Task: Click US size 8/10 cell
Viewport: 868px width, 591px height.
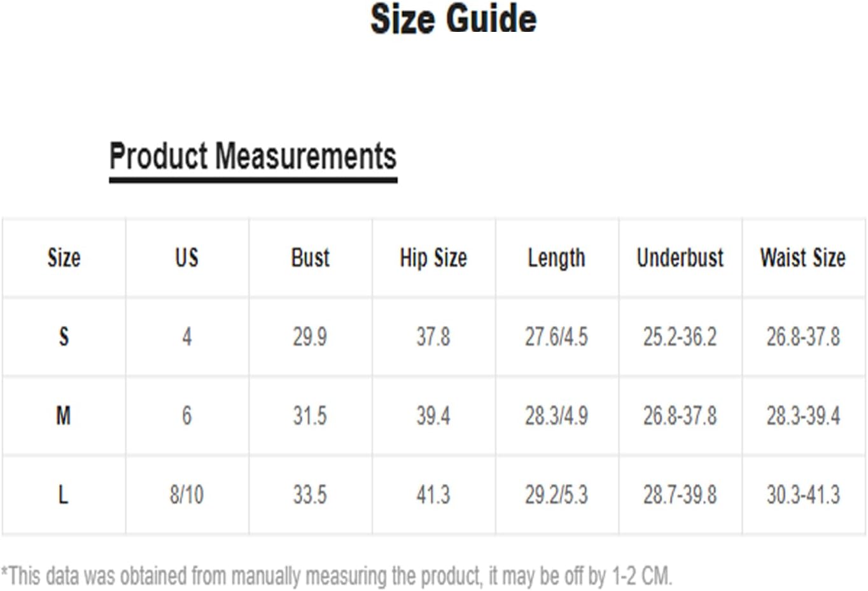Action: pyautogui.click(x=186, y=495)
